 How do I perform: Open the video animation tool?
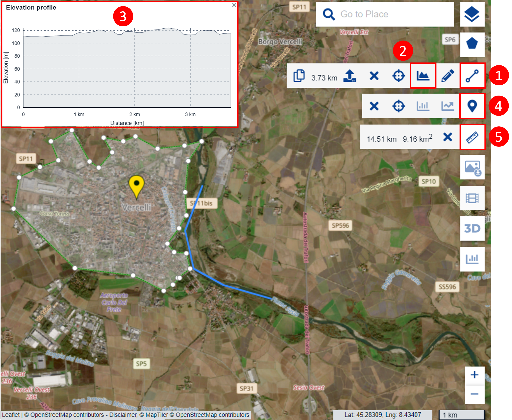pos(472,198)
